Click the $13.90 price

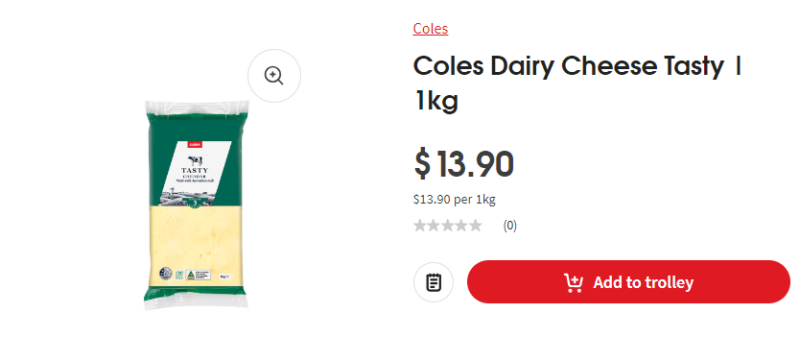tap(463, 164)
